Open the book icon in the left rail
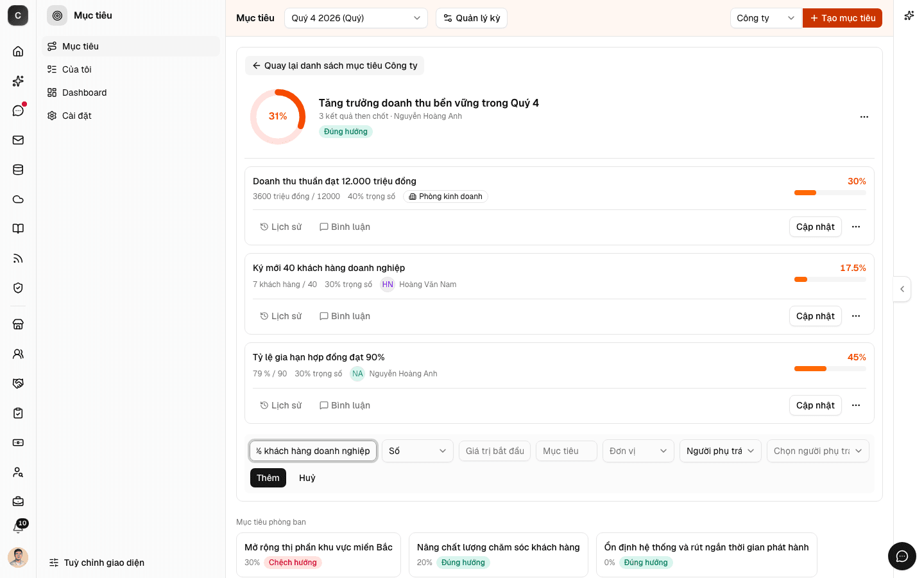Viewport: 924px width, 578px height. pyautogui.click(x=18, y=229)
